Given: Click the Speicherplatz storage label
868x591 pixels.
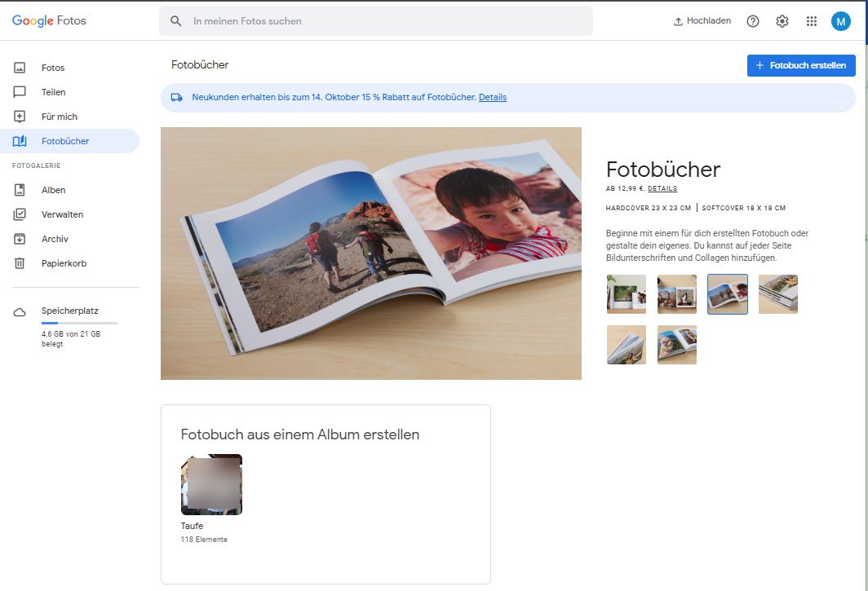Looking at the screenshot, I should coord(70,311).
